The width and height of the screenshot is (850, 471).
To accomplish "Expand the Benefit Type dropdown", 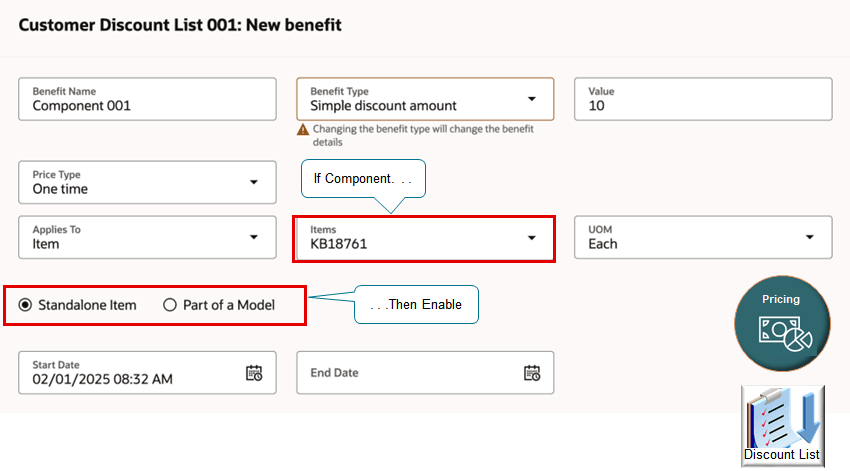I will 532,99.
